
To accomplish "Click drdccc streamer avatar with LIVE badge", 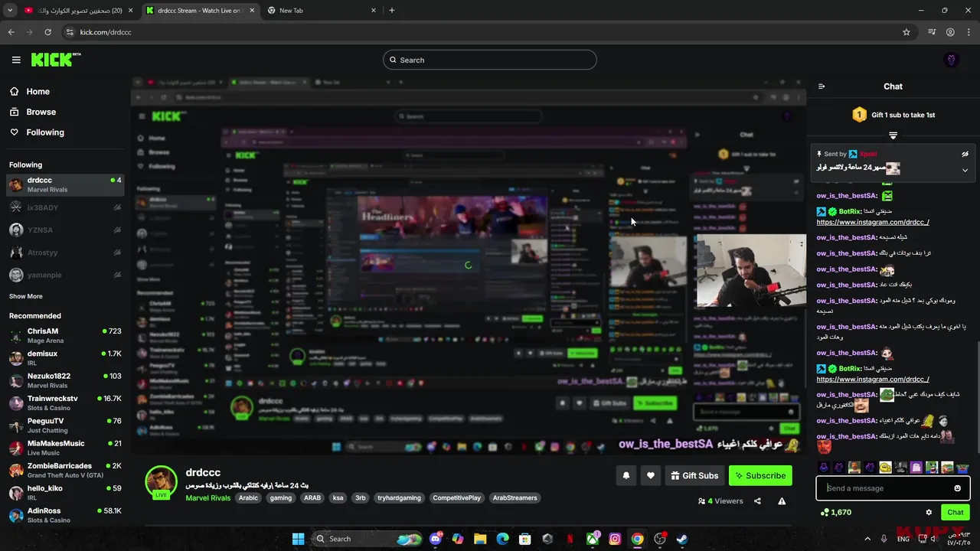I will [x=162, y=482].
